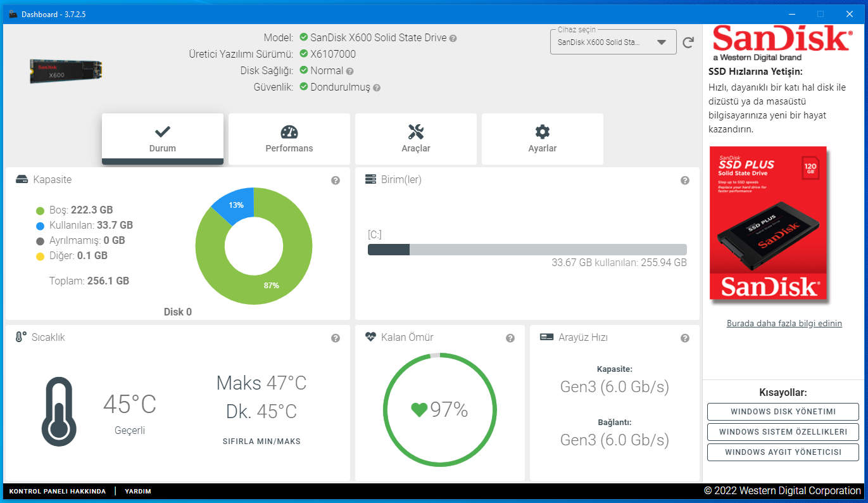This screenshot has height=503, width=868.
Task: Click the 33.67 GB kullanılan: 255.94 GB text
Action: click(619, 263)
